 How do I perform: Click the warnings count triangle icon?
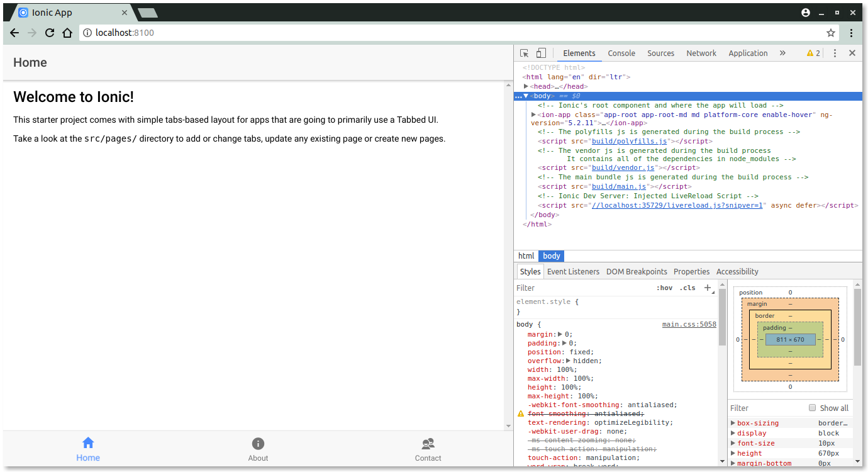tap(810, 53)
